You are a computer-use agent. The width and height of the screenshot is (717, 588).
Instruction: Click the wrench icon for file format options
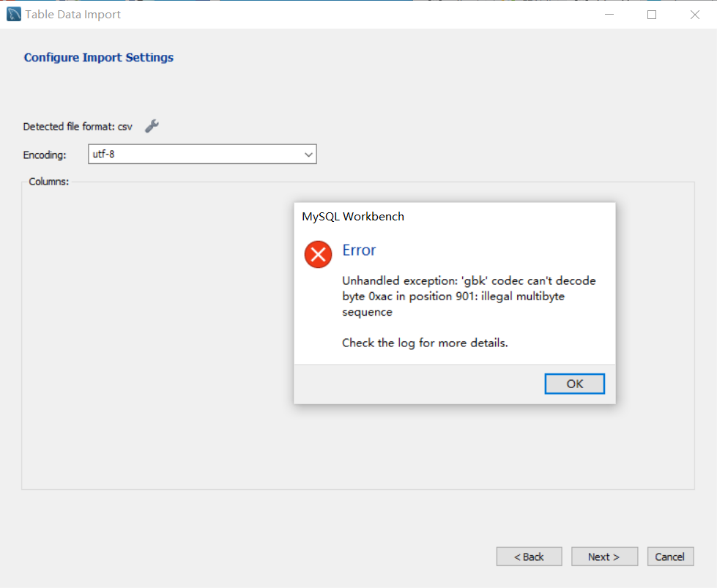(152, 126)
